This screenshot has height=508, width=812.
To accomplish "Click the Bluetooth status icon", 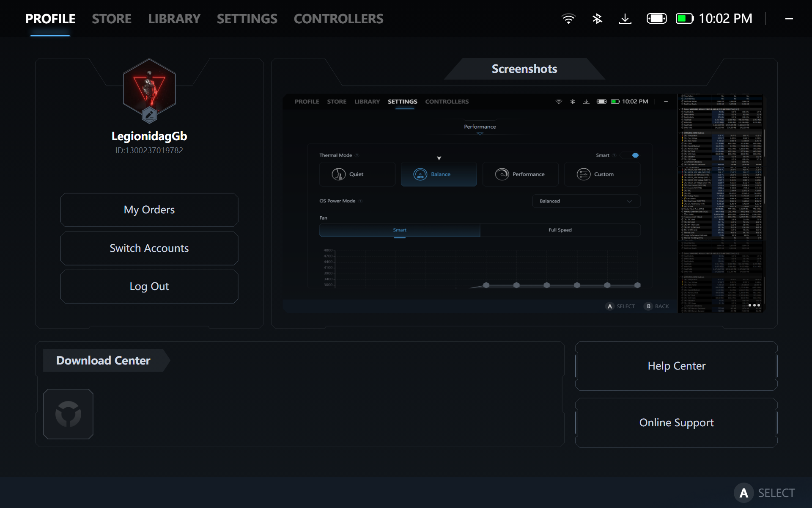I will point(597,19).
